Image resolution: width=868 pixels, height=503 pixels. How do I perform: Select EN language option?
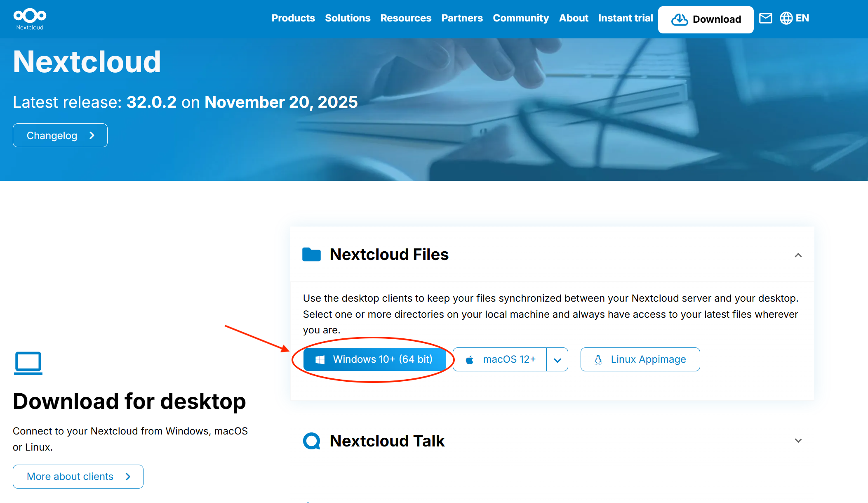coord(802,18)
